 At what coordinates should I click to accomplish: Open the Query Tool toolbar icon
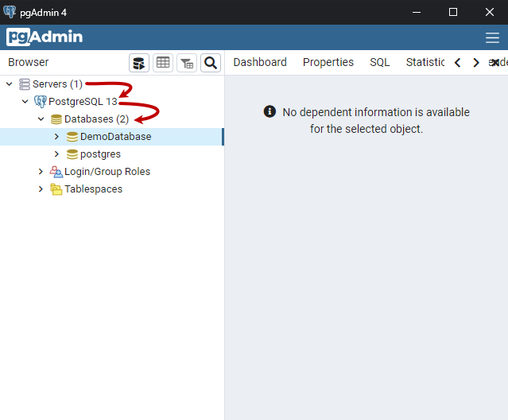click(x=139, y=63)
